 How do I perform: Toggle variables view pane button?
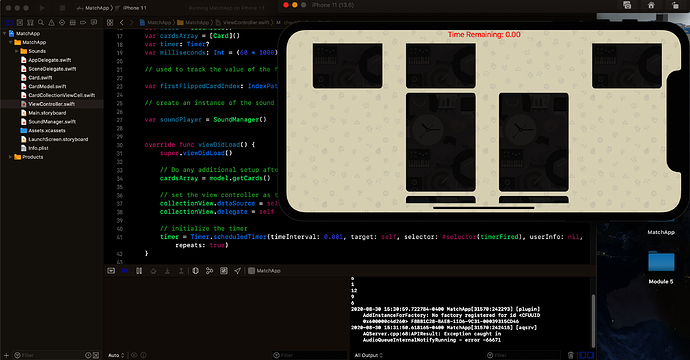(x=582, y=355)
